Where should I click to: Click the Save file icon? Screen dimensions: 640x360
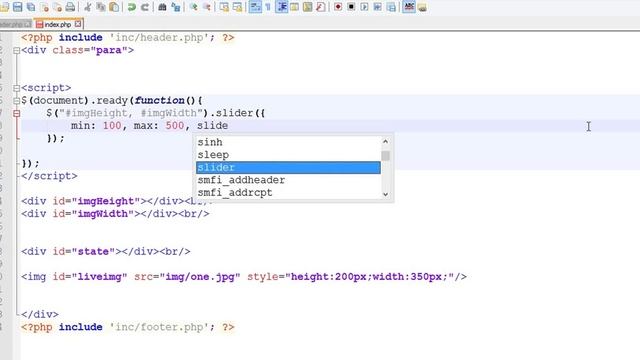(x=18, y=7)
